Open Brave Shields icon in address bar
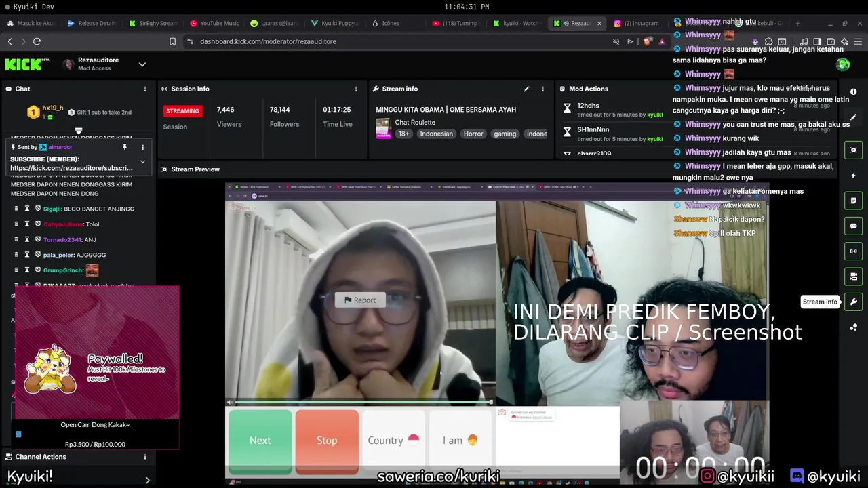This screenshot has height=488, width=868. tap(646, 41)
